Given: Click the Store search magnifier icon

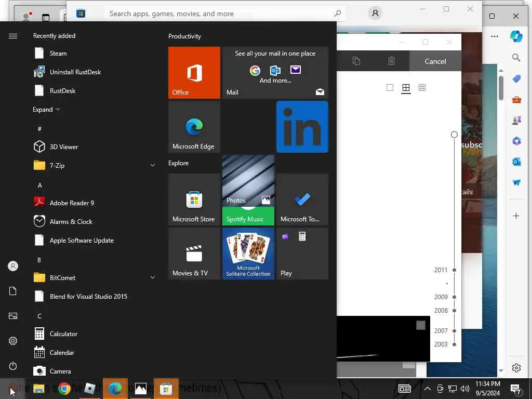Looking at the screenshot, I should tap(338, 14).
